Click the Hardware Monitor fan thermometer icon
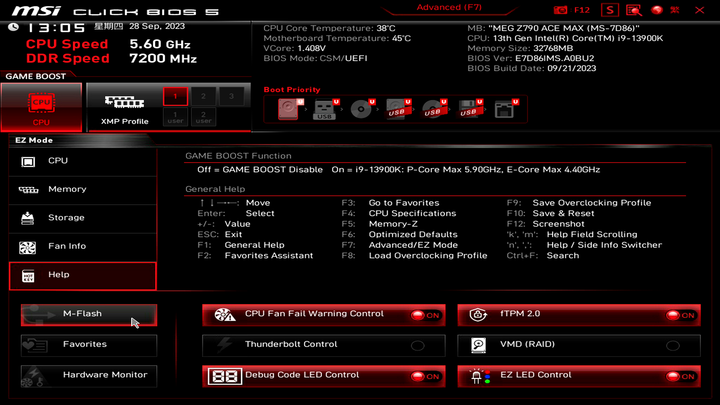The height and width of the screenshot is (405, 720). coord(33,377)
